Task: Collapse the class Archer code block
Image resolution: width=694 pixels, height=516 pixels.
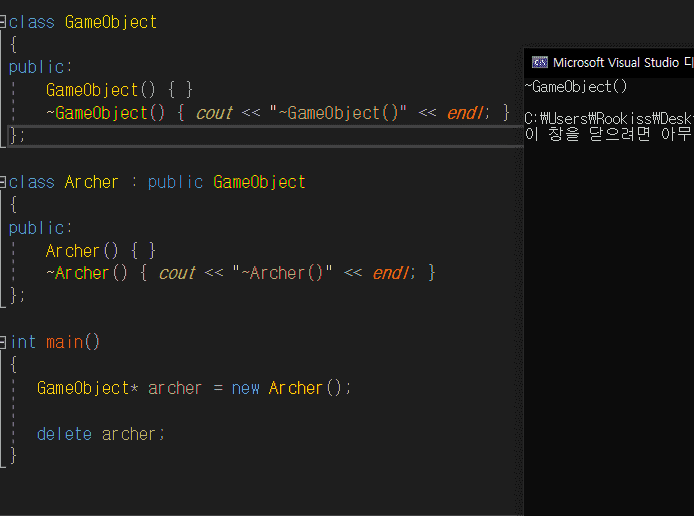Action: [2, 182]
